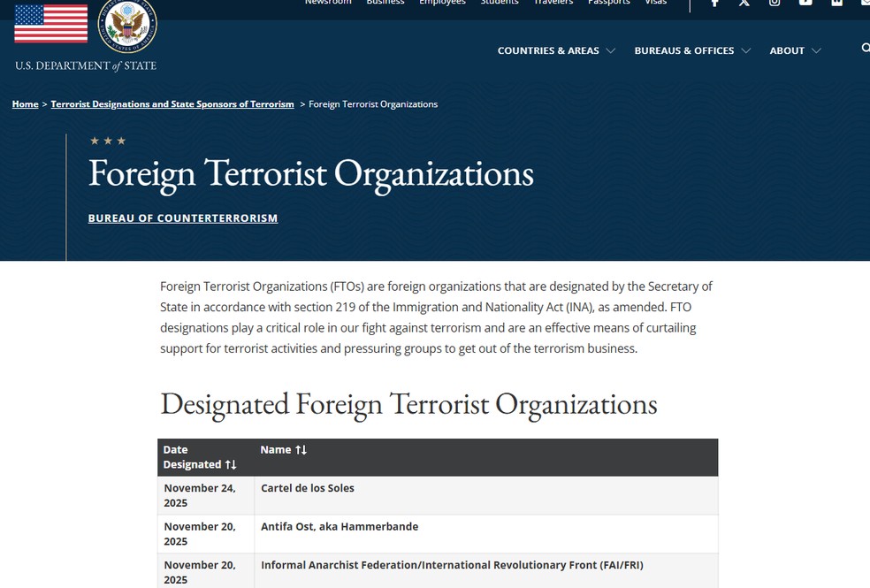Open the Department's Facebook page icon

point(714,4)
